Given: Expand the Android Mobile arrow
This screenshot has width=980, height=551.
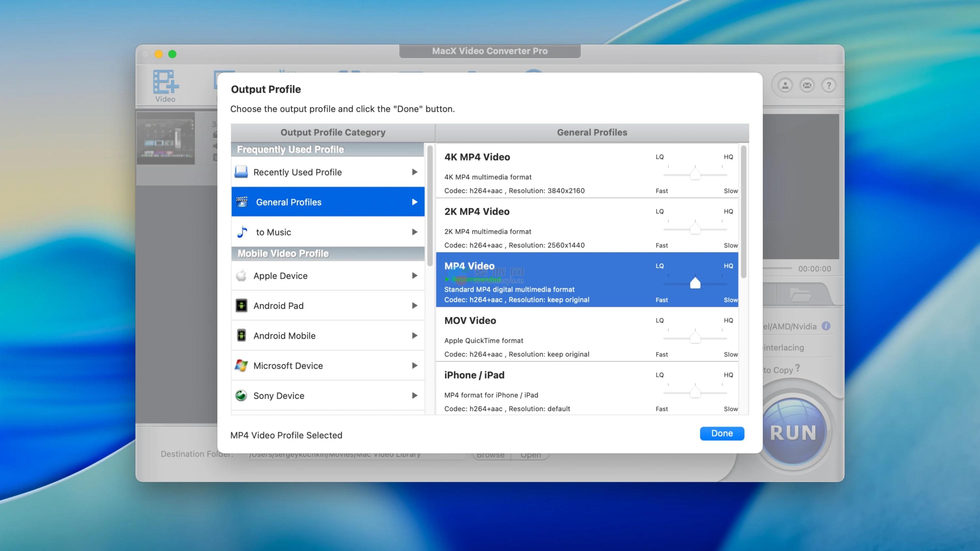Looking at the screenshot, I should (415, 335).
